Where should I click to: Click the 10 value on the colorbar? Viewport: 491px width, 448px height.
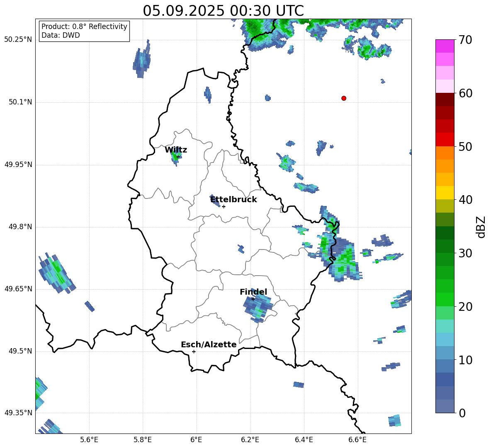(465, 360)
